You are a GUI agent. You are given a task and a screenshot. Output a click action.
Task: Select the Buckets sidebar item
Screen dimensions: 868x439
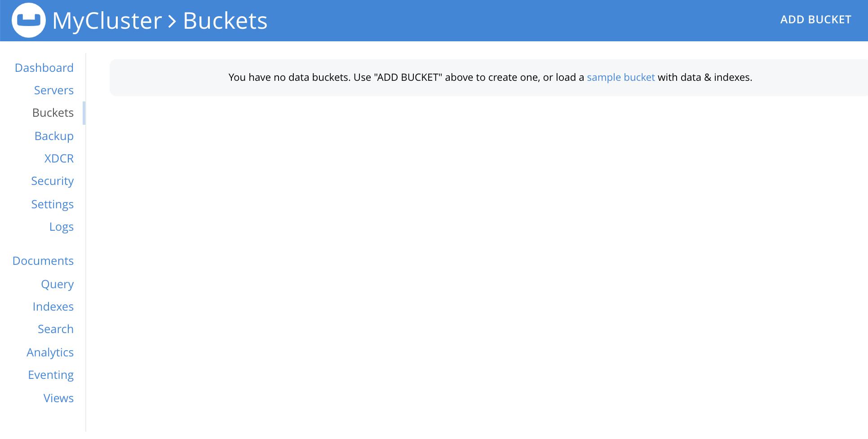tap(53, 113)
